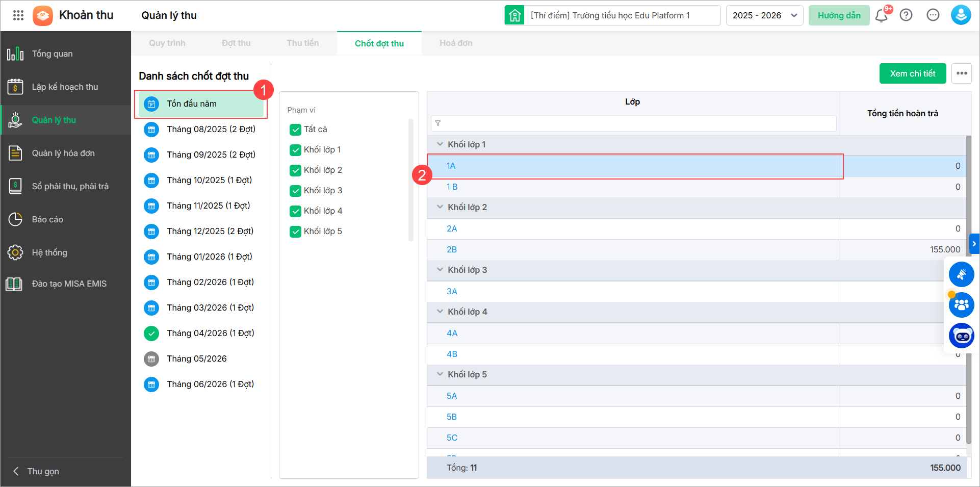Open the app launcher grid icon

point(18,15)
